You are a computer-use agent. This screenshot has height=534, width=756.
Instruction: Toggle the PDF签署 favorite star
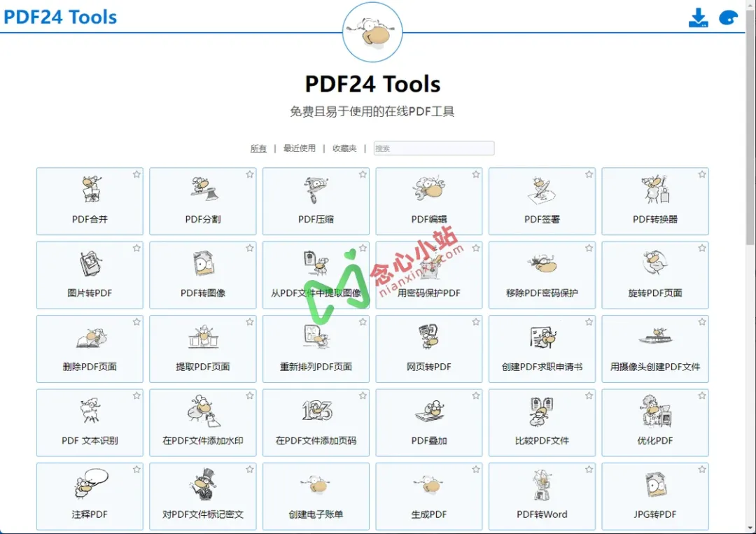pos(589,174)
